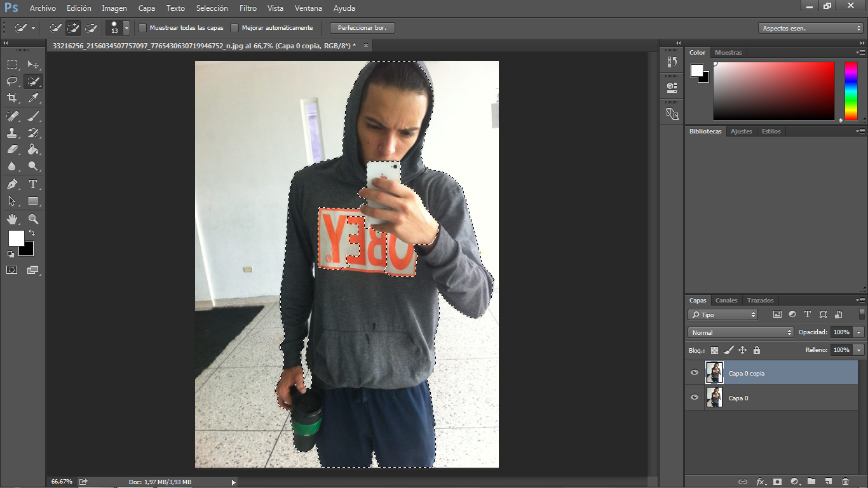Enable Muestrear todas las capas checkbox
This screenshot has height=488, width=868.
(x=142, y=28)
